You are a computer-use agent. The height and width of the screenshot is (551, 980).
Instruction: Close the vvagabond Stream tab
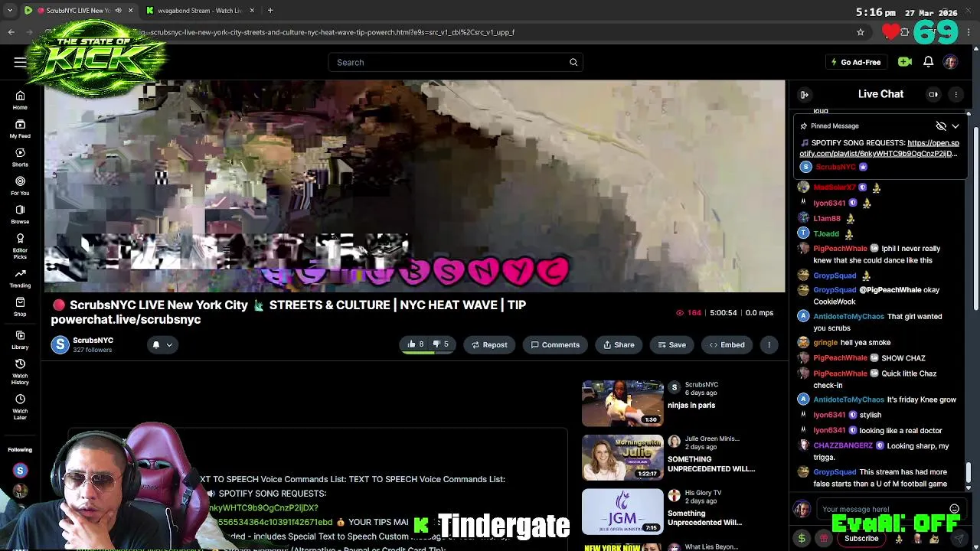pyautogui.click(x=252, y=11)
